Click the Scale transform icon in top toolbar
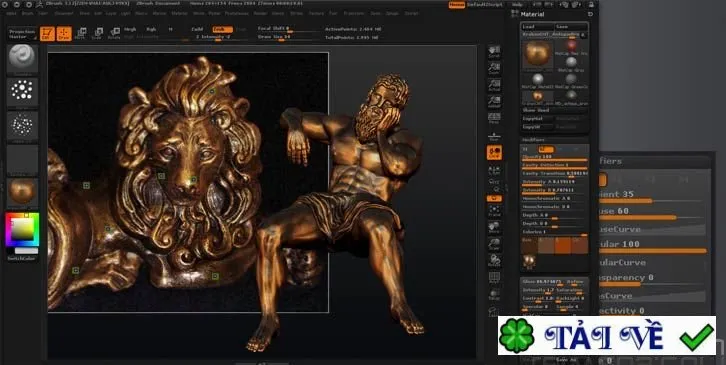This screenshot has width=726, height=365. pyautogui.click(x=97, y=33)
